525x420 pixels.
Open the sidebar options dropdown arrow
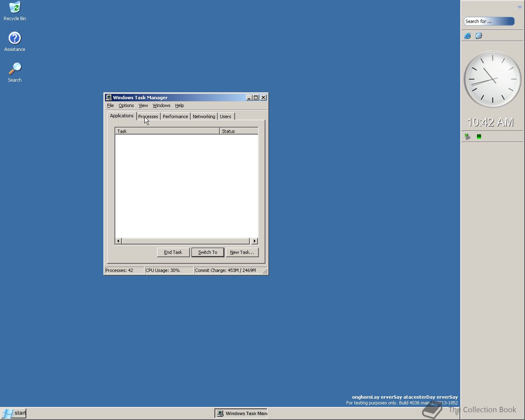(x=520, y=7)
